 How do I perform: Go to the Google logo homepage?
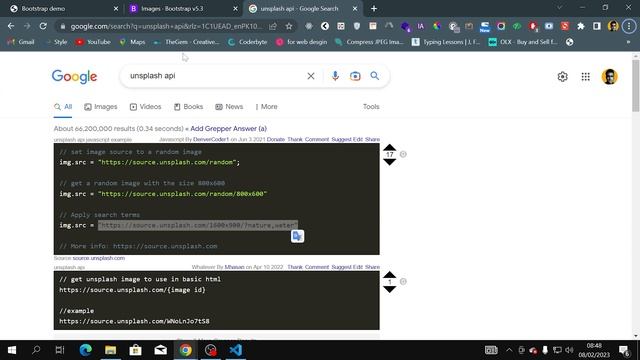pyautogui.click(x=74, y=76)
